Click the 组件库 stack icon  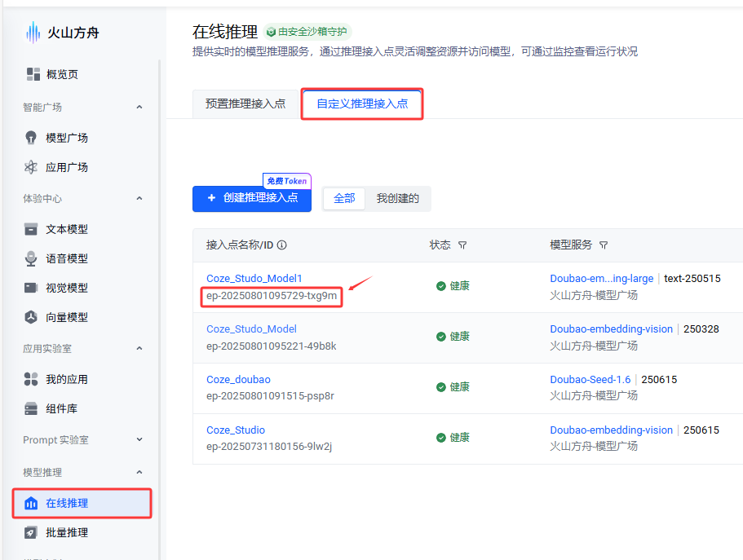pos(31,408)
